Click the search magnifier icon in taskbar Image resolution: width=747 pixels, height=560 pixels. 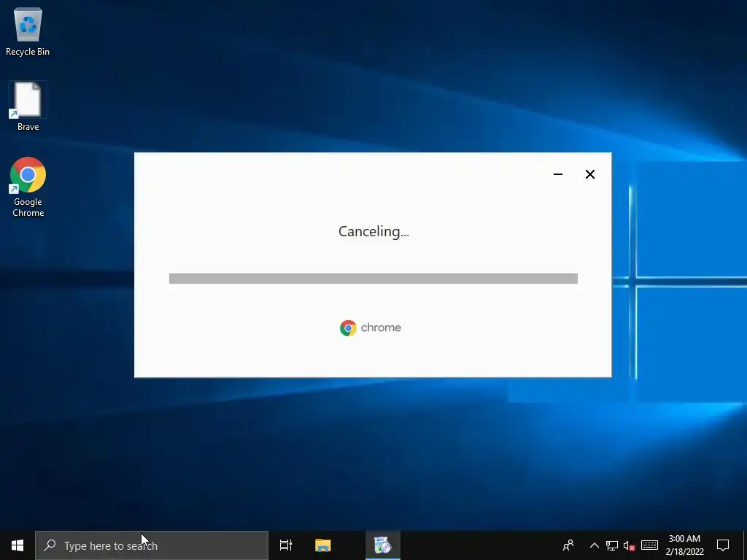point(50,545)
